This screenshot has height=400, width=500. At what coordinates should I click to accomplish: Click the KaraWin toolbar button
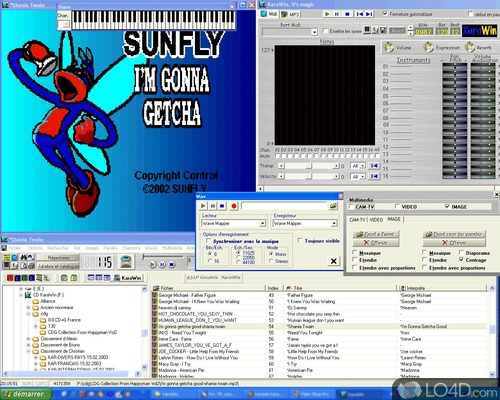[x=127, y=278]
